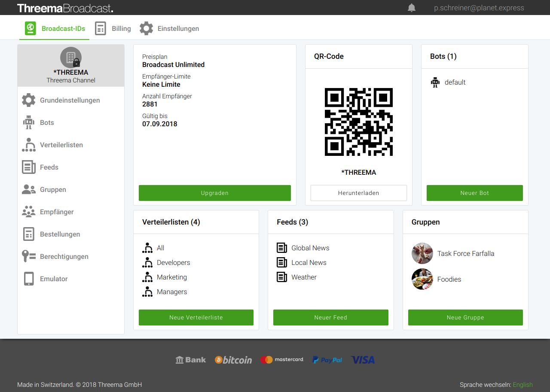Image resolution: width=550 pixels, height=392 pixels.
Task: Click the icon next to Managers list
Action: click(147, 292)
